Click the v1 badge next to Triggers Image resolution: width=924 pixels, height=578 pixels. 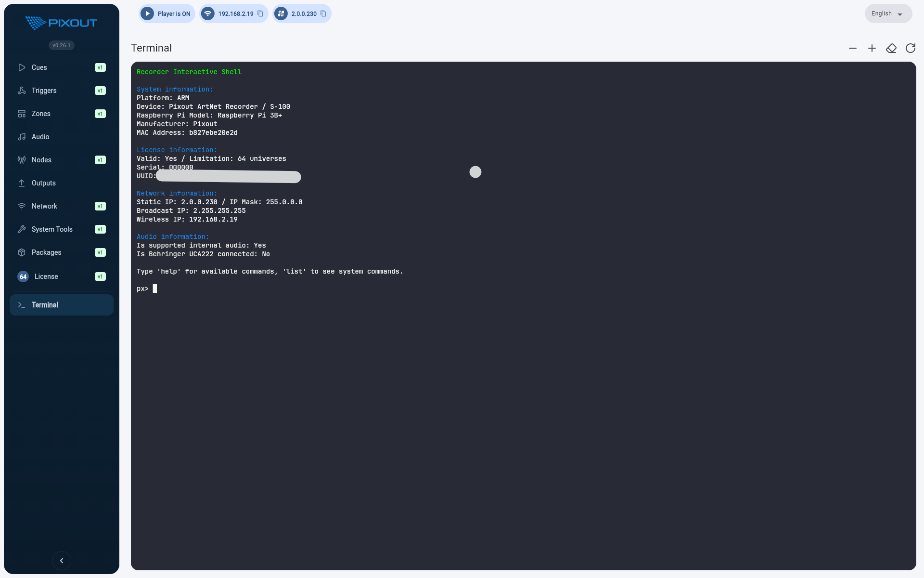tap(100, 91)
